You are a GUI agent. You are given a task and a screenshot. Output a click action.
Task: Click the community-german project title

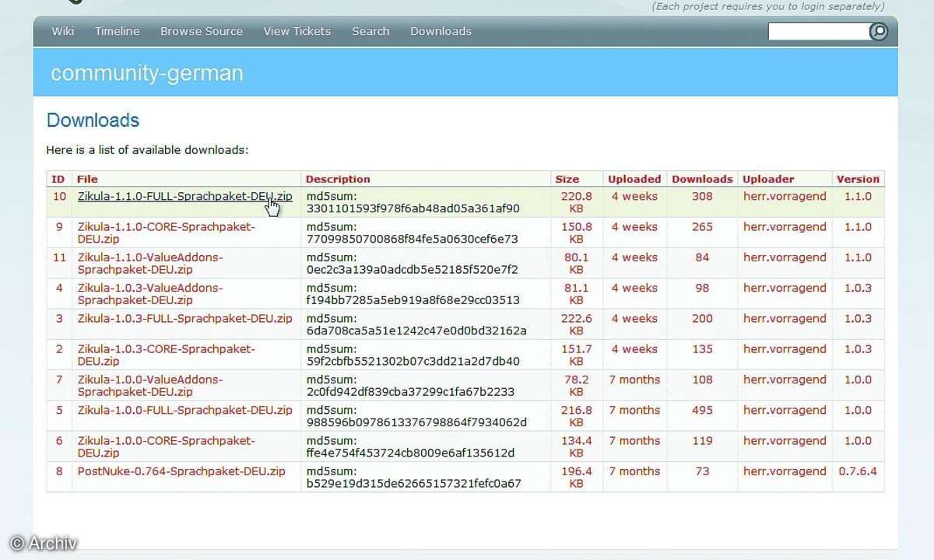[x=147, y=73]
